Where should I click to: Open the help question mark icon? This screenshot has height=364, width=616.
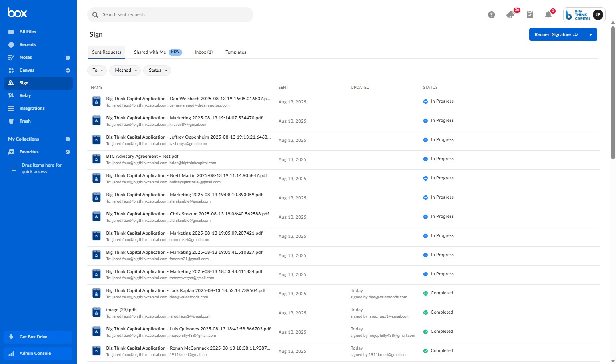click(492, 15)
